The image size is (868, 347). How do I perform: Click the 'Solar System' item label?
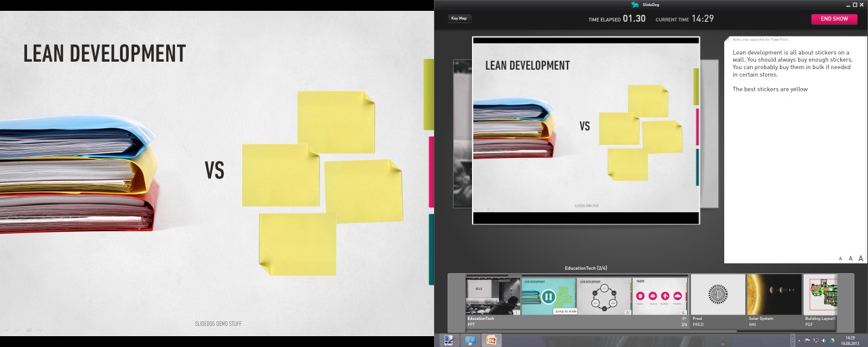[x=762, y=319]
